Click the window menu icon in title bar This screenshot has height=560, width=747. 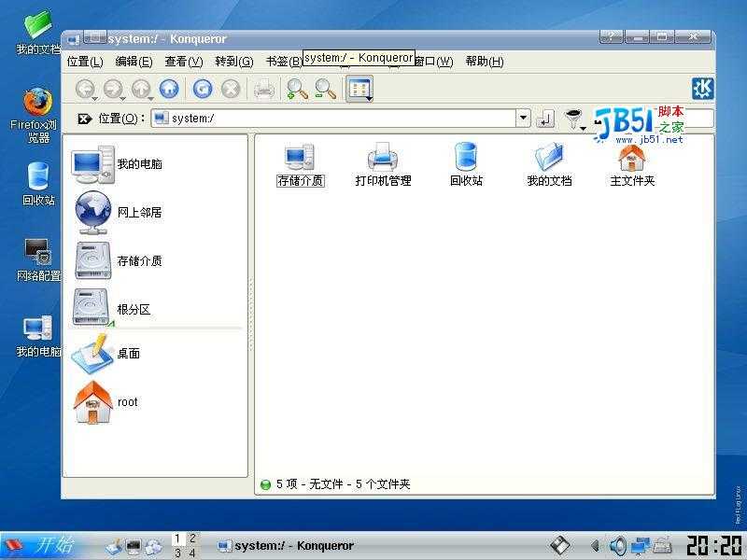(73, 39)
